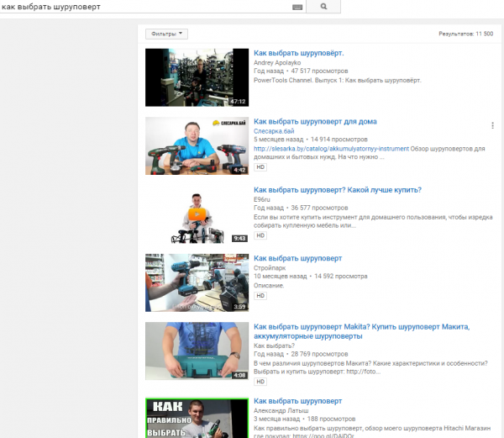The width and height of the screenshot is (504, 438).
Task: Click HD badge under Слесарка.бай video
Action: point(260,167)
